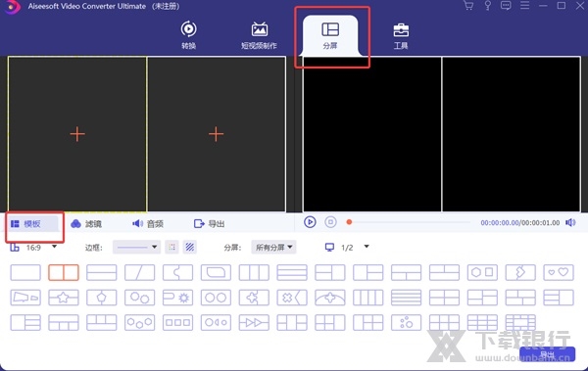This screenshot has height=371, width=588.
Task: Open the 转换 converter tab
Action: coord(188,35)
